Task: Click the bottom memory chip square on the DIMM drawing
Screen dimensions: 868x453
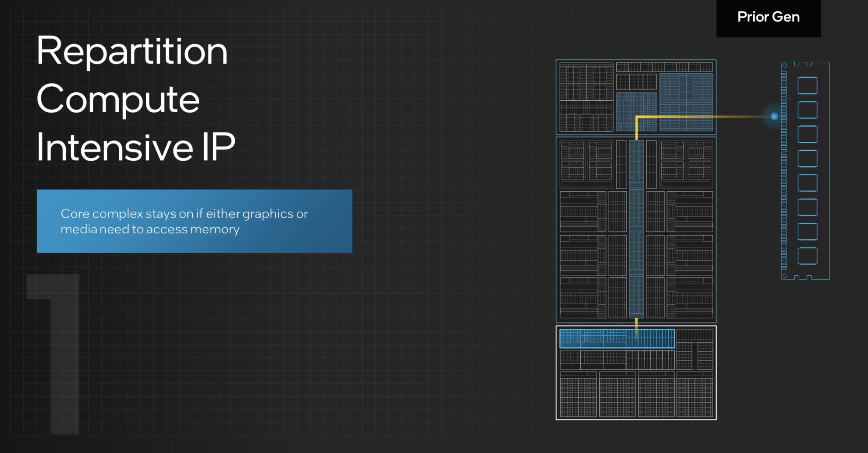Action: tap(807, 256)
